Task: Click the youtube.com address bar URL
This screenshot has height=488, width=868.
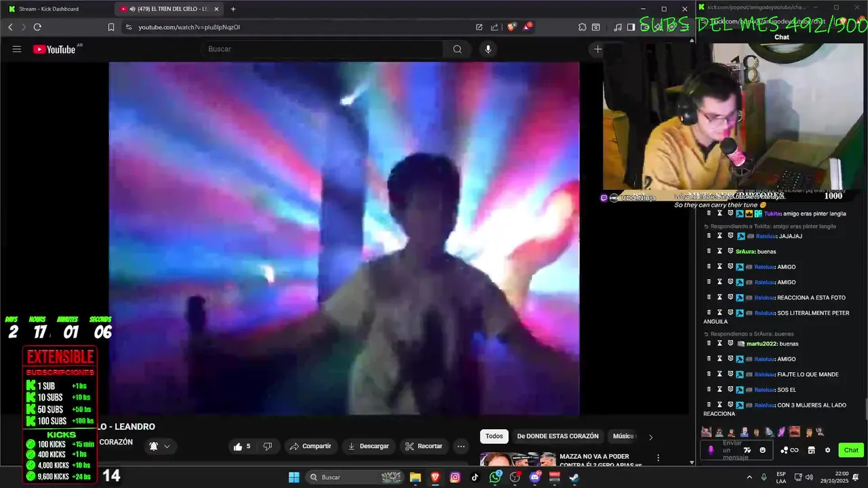Action: tap(189, 27)
